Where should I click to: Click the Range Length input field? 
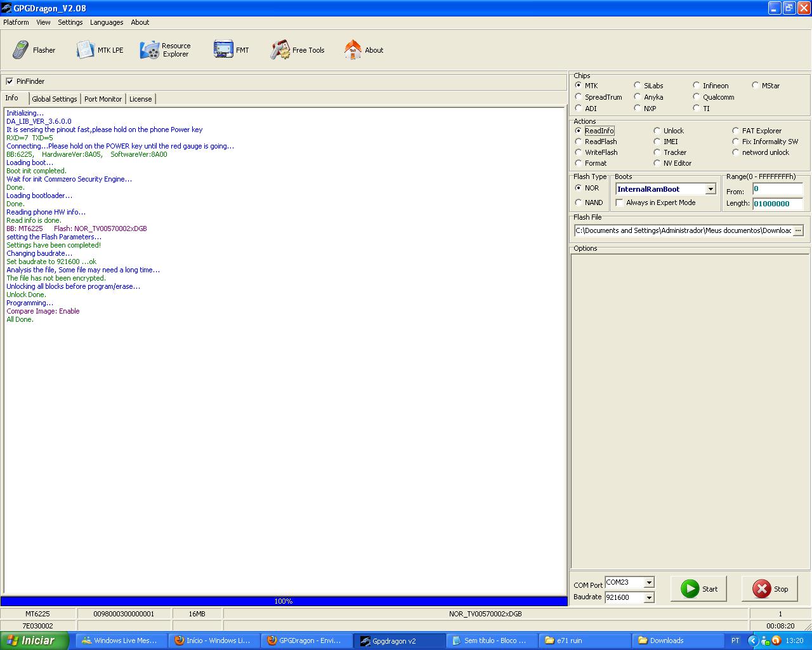(x=778, y=204)
